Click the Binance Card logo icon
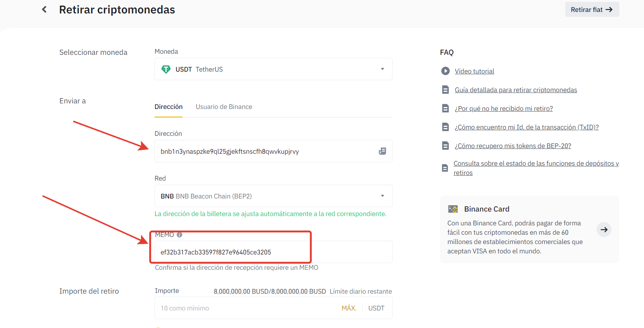 (453, 209)
